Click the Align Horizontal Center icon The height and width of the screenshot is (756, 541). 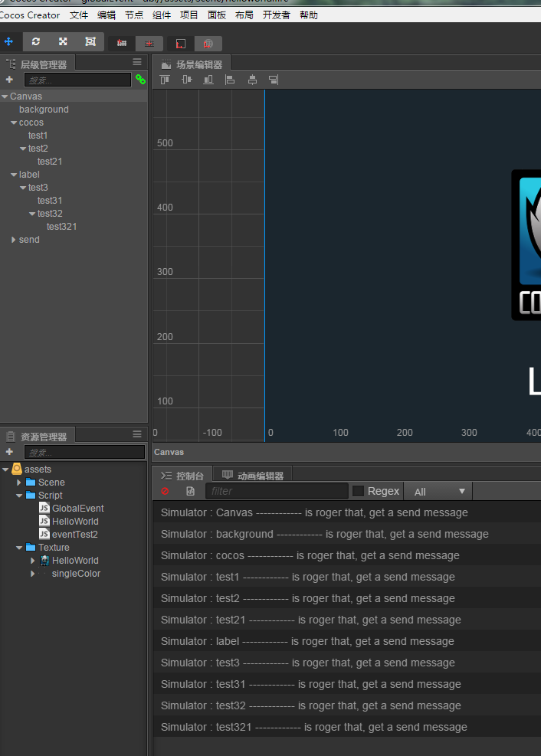pyautogui.click(x=252, y=80)
